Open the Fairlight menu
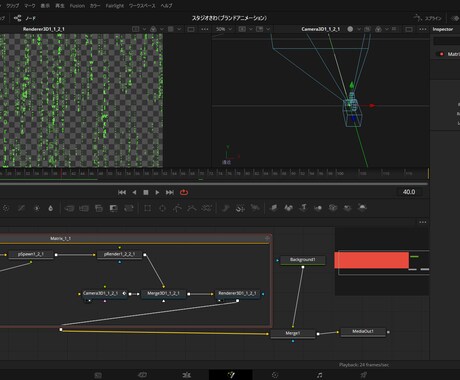Screen dimensions: 460x380 [x=115, y=6]
